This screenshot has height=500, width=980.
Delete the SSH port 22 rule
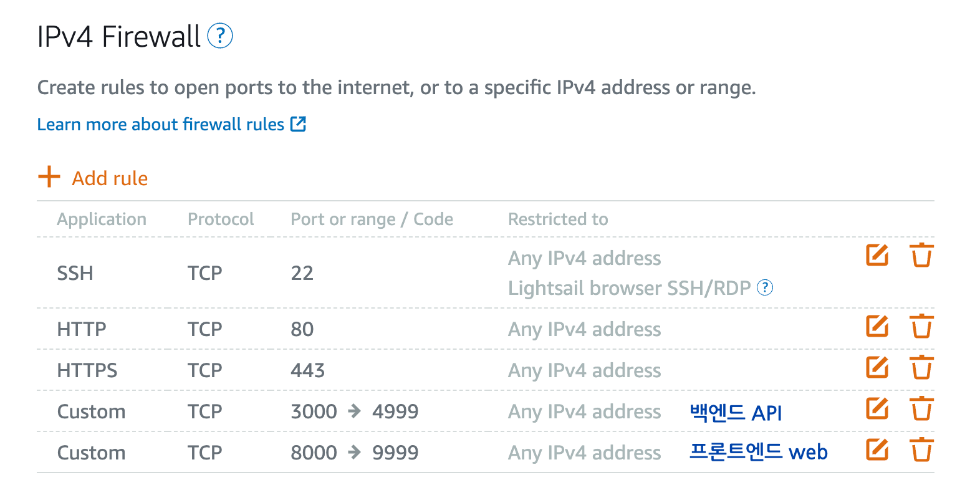tap(921, 255)
